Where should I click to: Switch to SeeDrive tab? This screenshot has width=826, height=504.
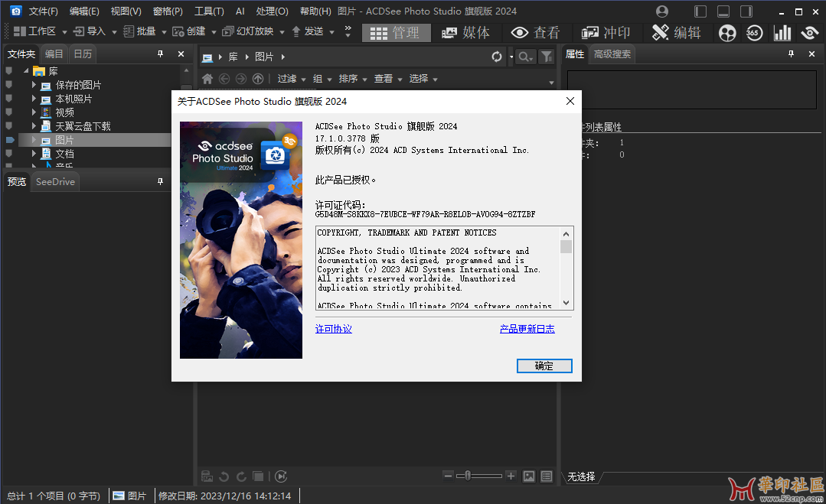pos(55,181)
